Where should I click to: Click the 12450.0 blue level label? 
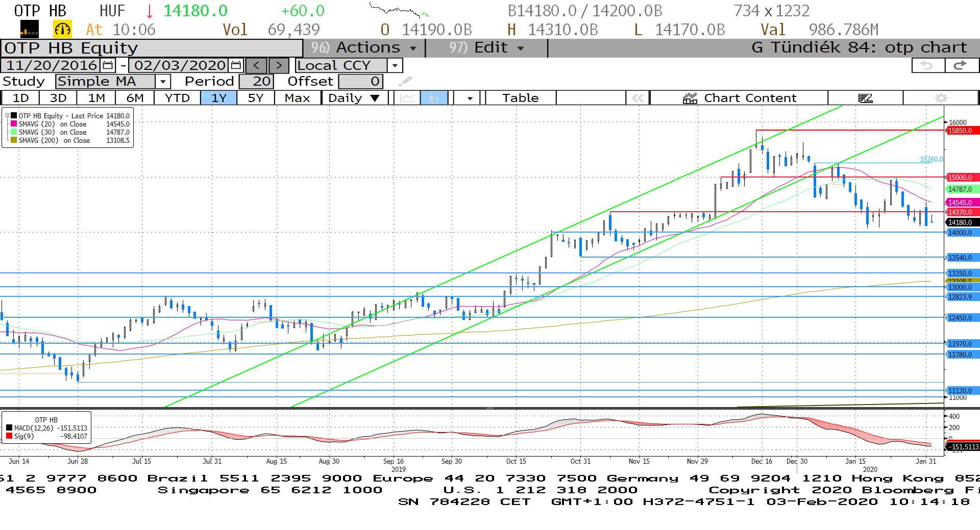[x=962, y=318]
